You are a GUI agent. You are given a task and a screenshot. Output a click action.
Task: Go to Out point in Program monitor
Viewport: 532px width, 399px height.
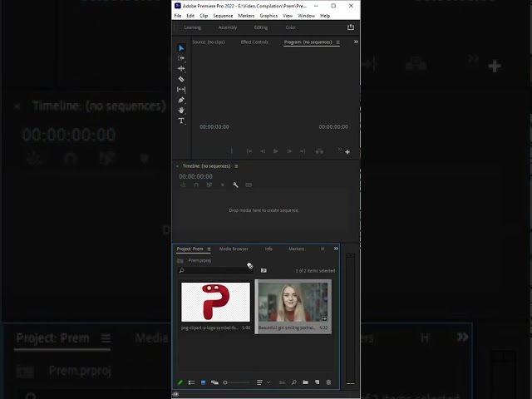pyautogui.click(x=303, y=151)
